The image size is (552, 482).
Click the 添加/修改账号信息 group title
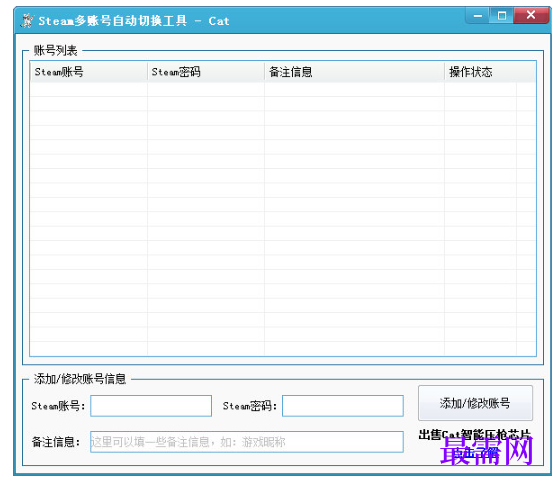(80, 379)
